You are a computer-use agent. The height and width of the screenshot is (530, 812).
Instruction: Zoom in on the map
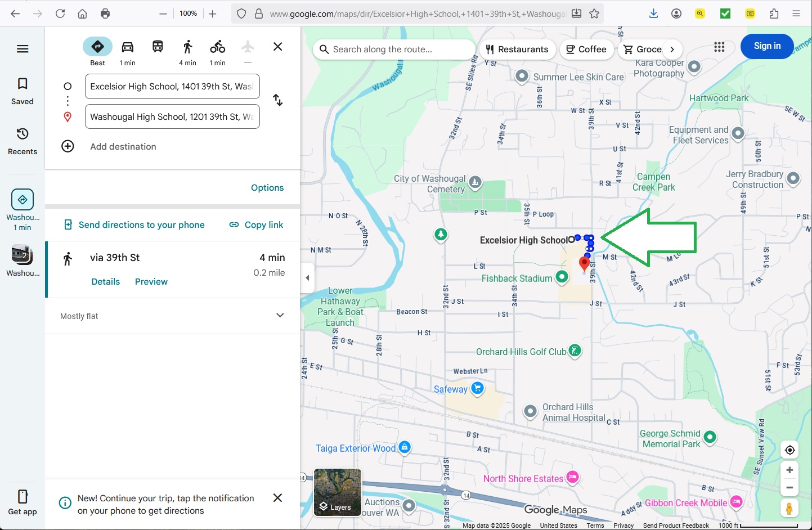click(789, 470)
